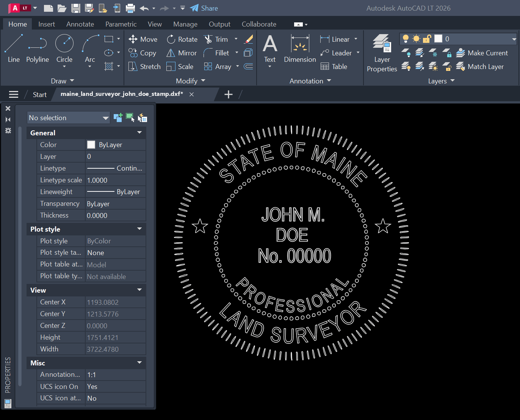Viewport: 520px width, 420px height.
Task: Start the Dimension tool
Action: click(x=300, y=49)
